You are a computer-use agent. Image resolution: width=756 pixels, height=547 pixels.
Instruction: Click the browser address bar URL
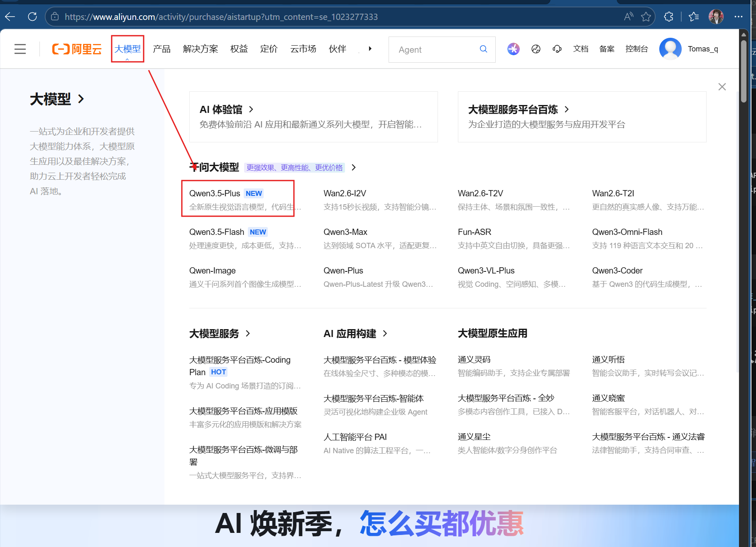pos(221,17)
